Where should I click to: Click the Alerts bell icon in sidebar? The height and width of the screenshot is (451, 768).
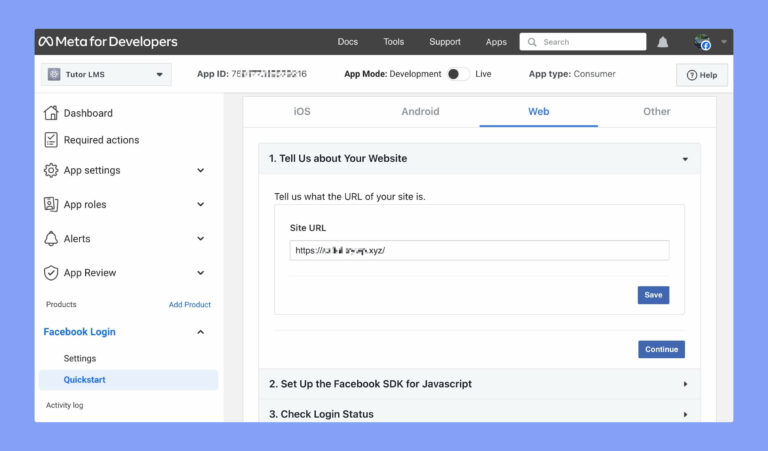[x=51, y=239]
